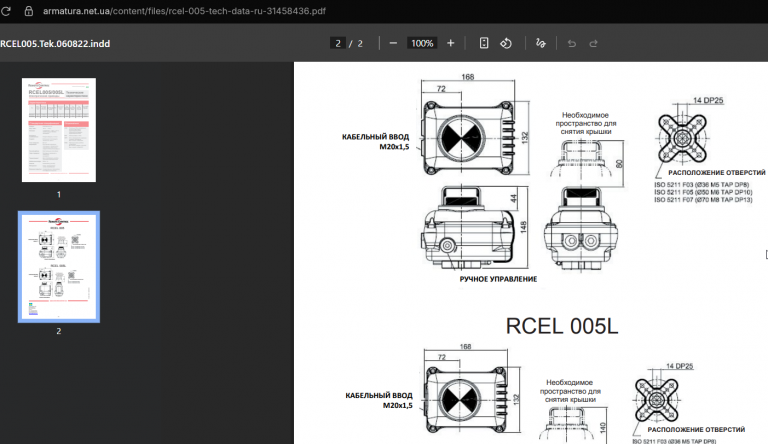Select the highlighted page 2 thumbnail
The width and height of the screenshot is (768, 444).
(59, 267)
